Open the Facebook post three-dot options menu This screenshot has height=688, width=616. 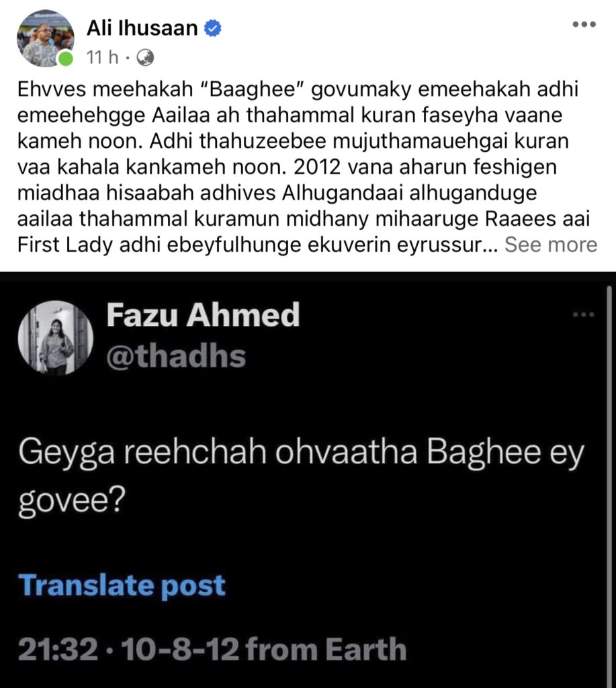pyautogui.click(x=584, y=25)
